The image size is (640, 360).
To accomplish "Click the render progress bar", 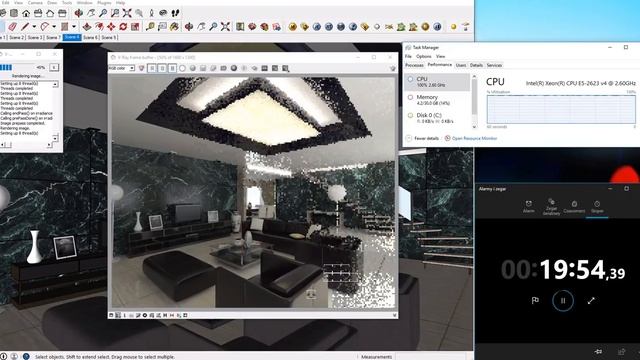I will [x=17, y=67].
